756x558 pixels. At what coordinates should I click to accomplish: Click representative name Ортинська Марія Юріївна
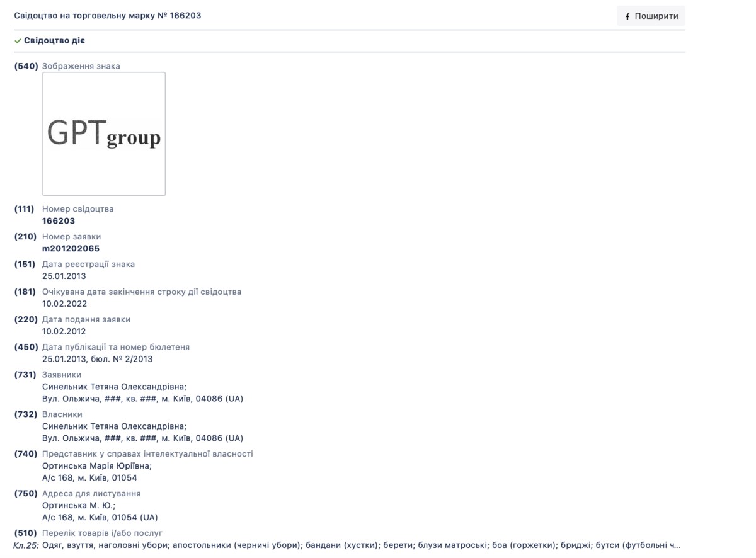coord(97,466)
